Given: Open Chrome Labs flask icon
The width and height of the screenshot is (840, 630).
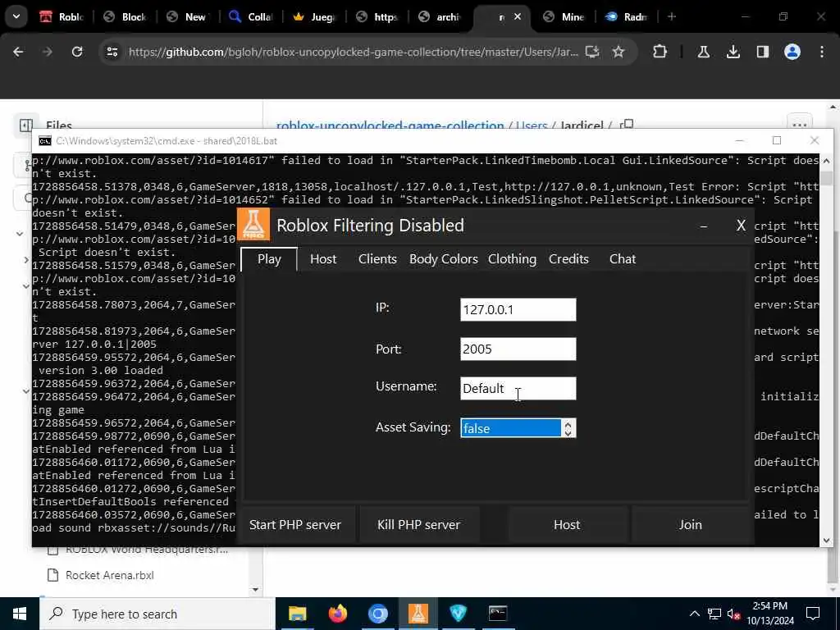Looking at the screenshot, I should [703, 52].
